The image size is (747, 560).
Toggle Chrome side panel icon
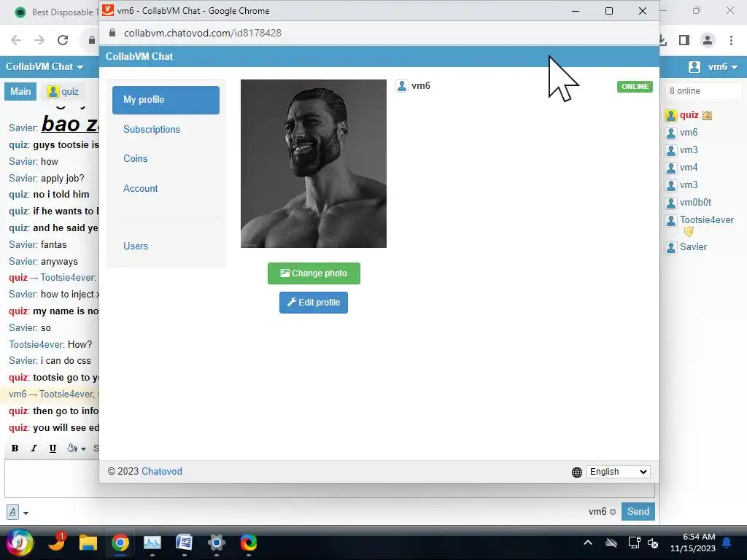click(x=684, y=41)
